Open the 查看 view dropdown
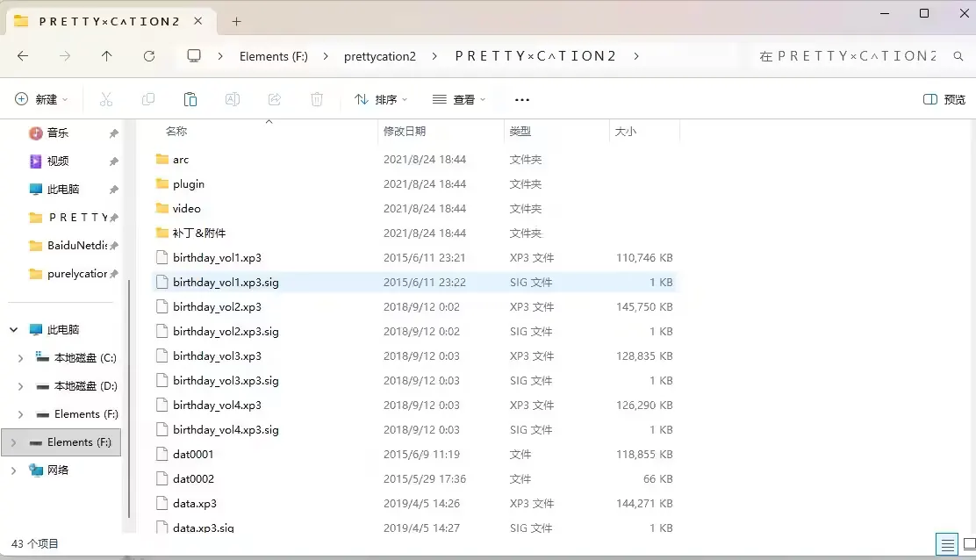 (459, 99)
